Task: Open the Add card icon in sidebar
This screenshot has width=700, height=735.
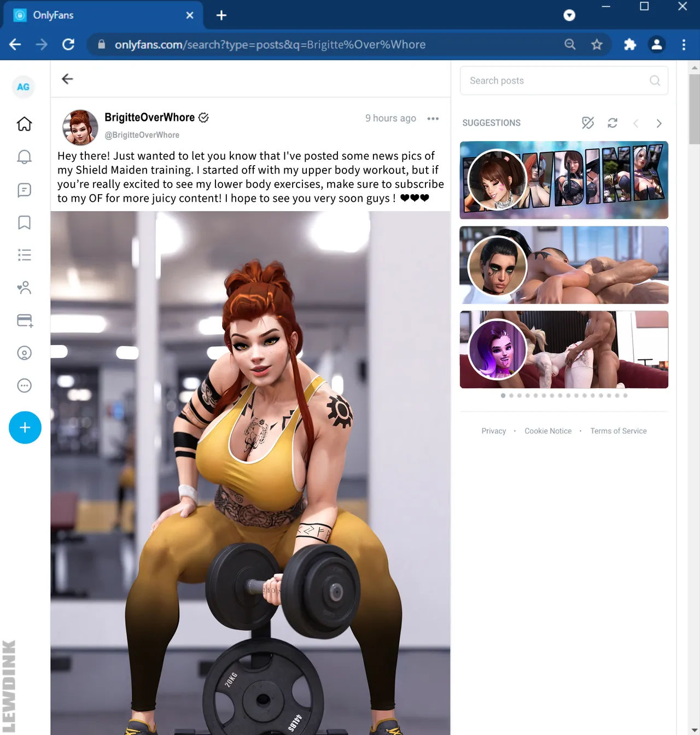Action: click(x=25, y=320)
